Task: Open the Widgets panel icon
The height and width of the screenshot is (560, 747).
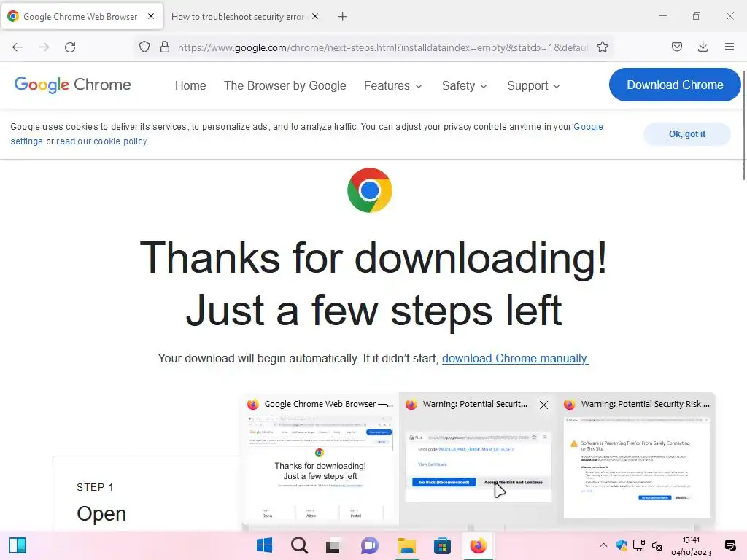Action: pos(18,545)
